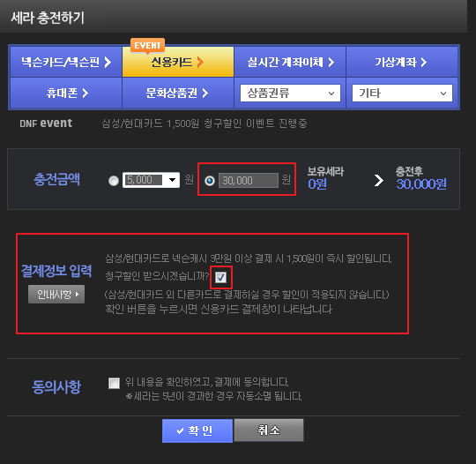The image size is (476, 464).
Task: Click the arrow icon next to 휴대폰
Action: [x=86, y=93]
